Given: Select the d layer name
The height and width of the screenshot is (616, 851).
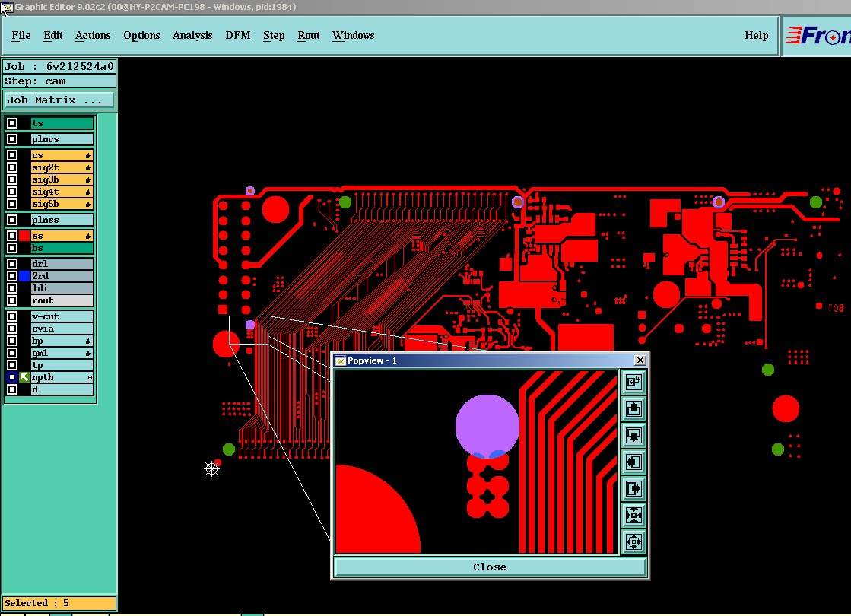Looking at the screenshot, I should click(x=62, y=389).
